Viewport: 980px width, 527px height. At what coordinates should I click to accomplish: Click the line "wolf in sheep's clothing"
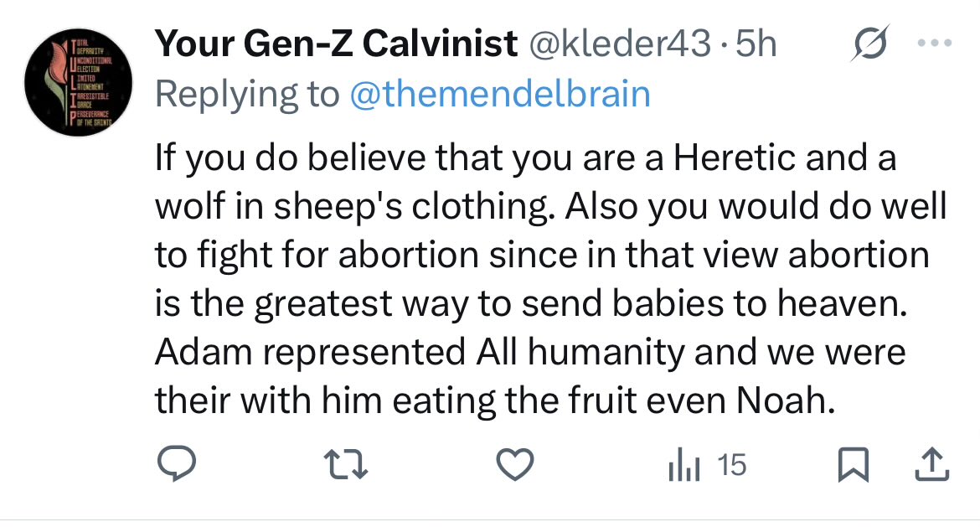pos(352,207)
